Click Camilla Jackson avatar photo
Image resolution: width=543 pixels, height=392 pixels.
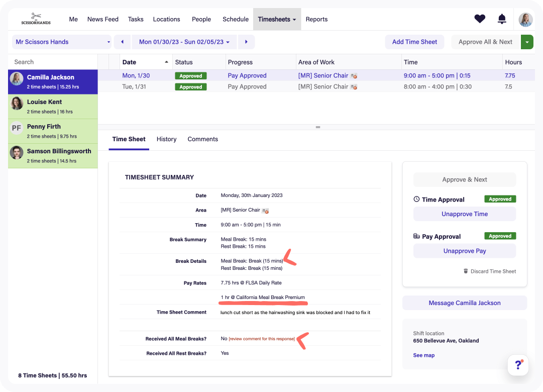click(17, 79)
